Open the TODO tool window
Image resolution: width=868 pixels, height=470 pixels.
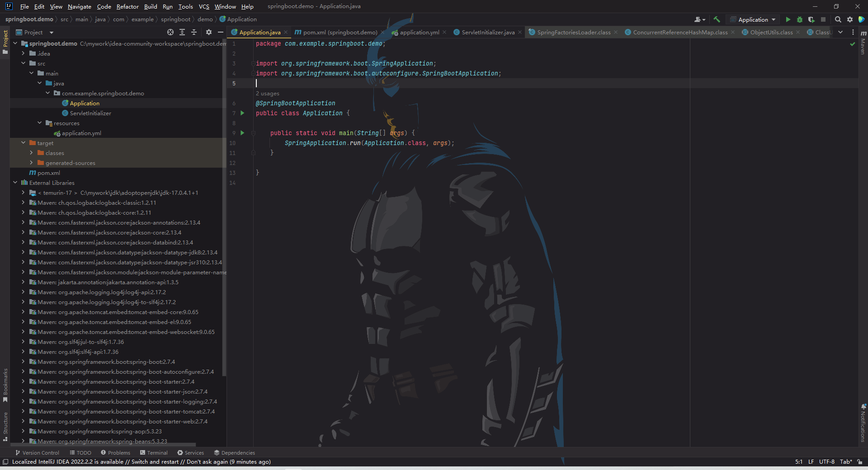80,452
